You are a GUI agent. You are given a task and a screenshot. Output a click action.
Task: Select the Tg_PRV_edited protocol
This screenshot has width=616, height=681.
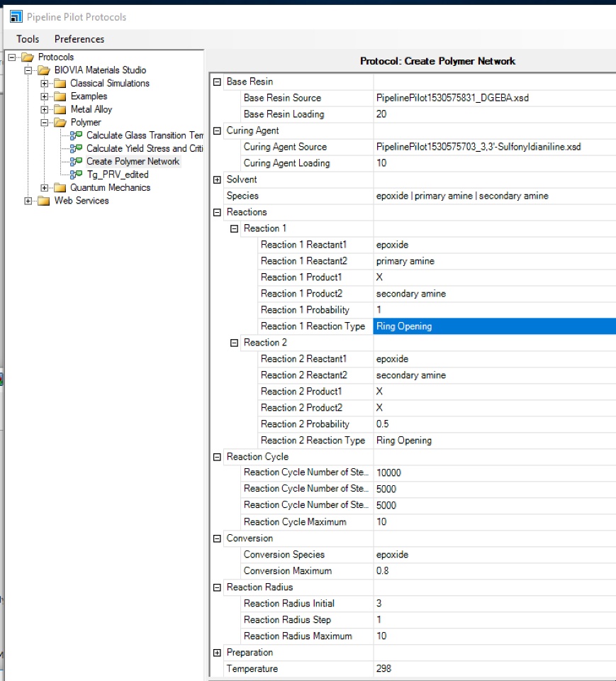pyautogui.click(x=118, y=175)
